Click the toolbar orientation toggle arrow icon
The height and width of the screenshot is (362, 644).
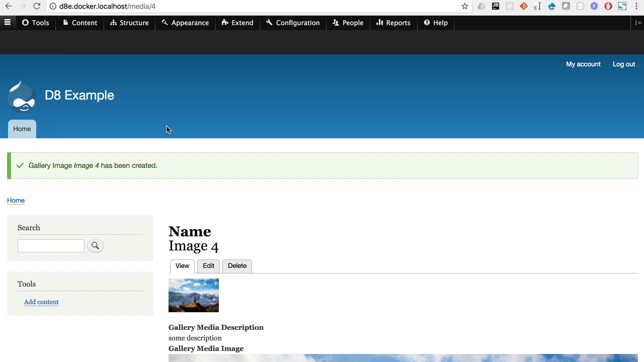(x=638, y=23)
